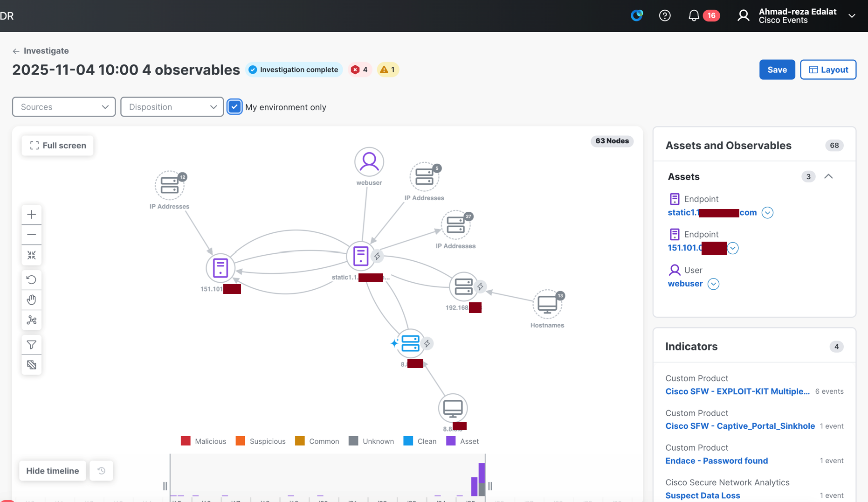Open the Disposition dropdown
The width and height of the screenshot is (868, 502).
coord(172,107)
